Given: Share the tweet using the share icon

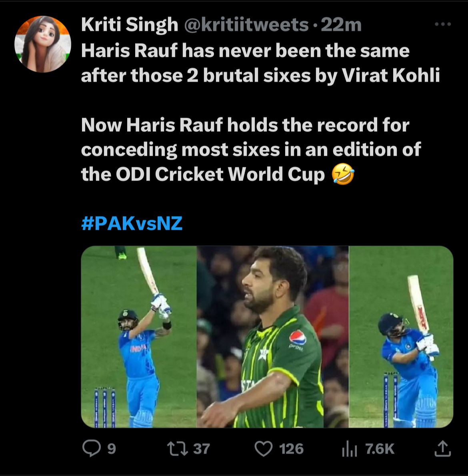Looking at the screenshot, I should tap(442, 448).
